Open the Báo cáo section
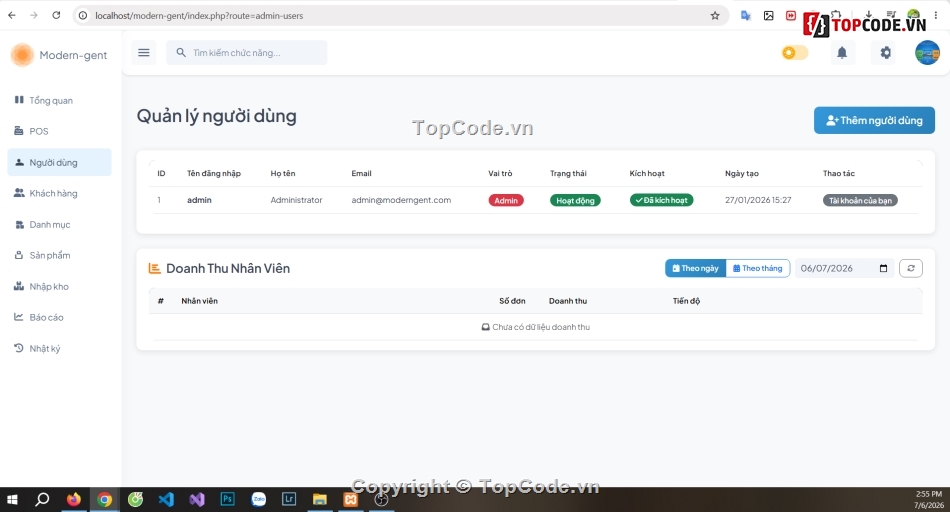 tap(59, 317)
